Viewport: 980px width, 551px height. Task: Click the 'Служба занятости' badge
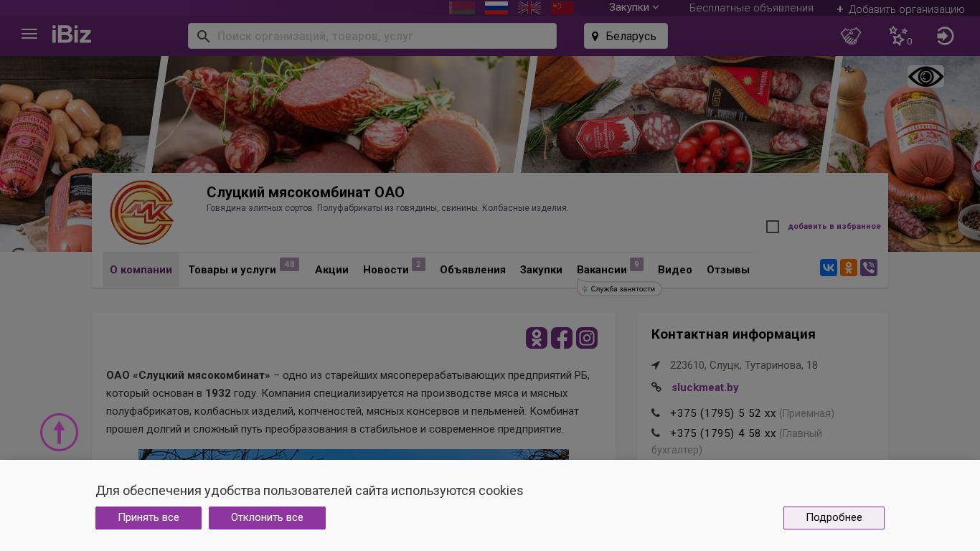[x=619, y=288]
